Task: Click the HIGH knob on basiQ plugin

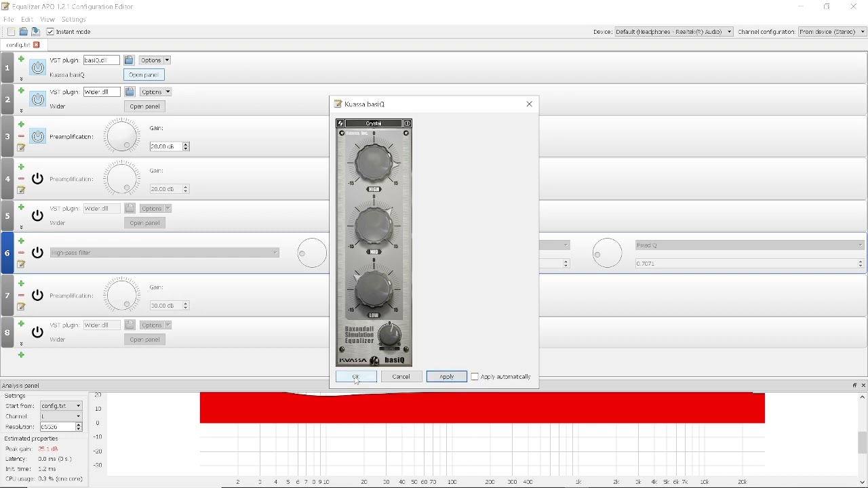Action: (374, 162)
